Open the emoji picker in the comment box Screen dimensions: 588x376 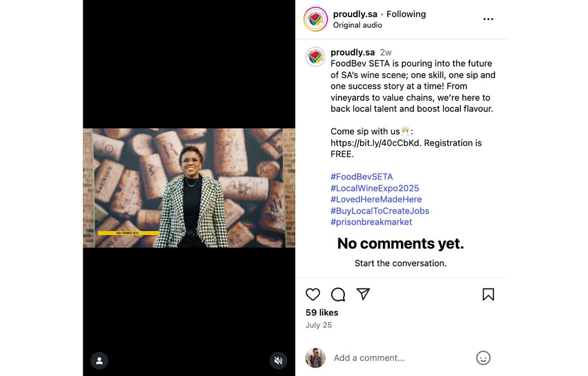(483, 358)
